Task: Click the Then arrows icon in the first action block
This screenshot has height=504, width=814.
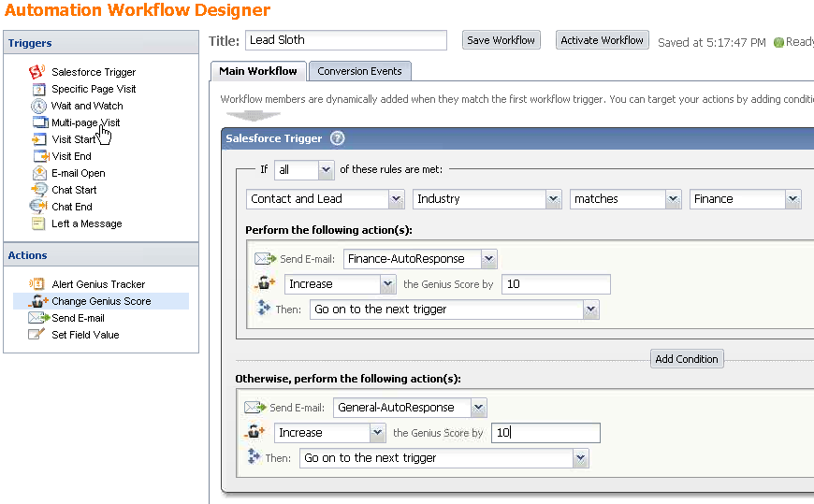Action: coord(264,309)
